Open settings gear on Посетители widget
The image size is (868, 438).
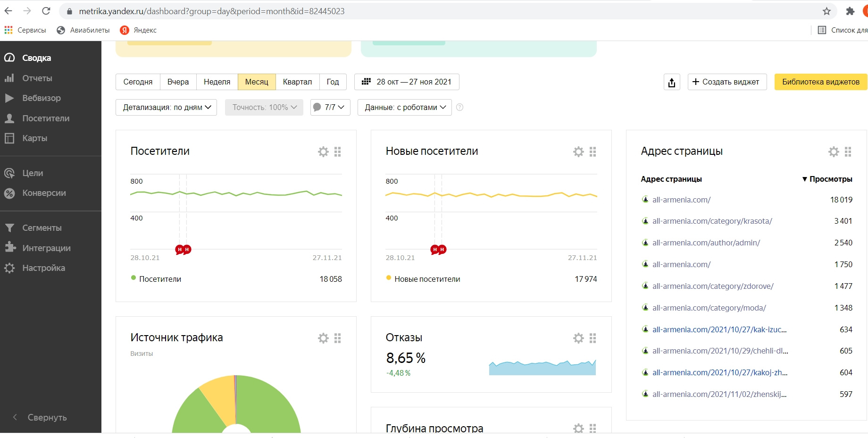point(323,152)
